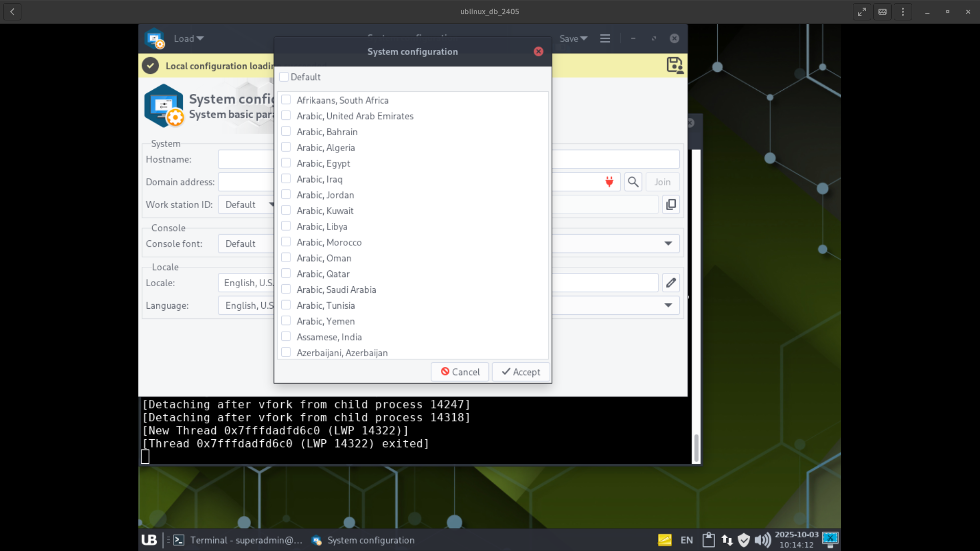Viewport: 980px width, 551px height.
Task: Check Arabic, Egypt locale
Action: [x=286, y=163]
